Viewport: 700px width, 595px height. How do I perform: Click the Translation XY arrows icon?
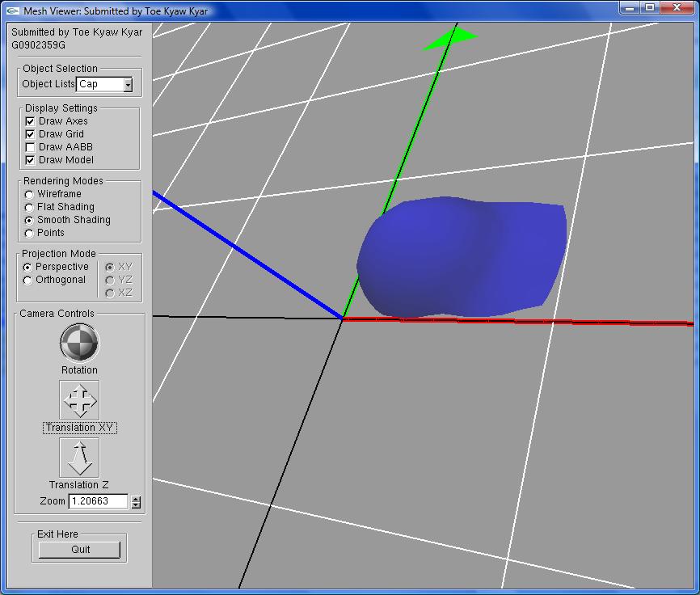click(79, 400)
